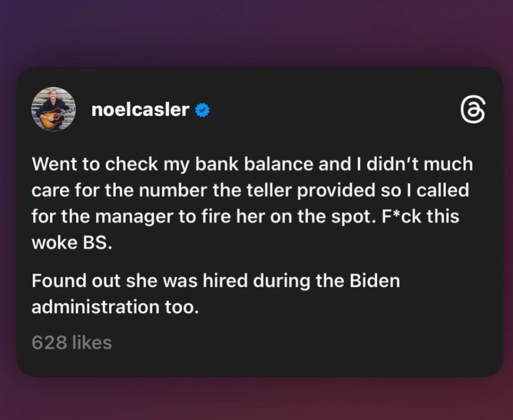
Task: Click the "administration too." text line
Action: pos(115,307)
